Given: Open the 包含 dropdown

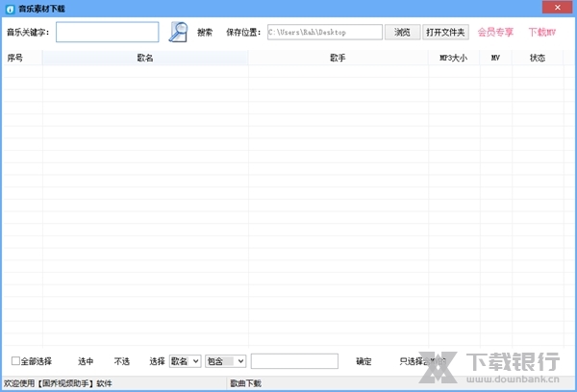Looking at the screenshot, I should coord(226,361).
